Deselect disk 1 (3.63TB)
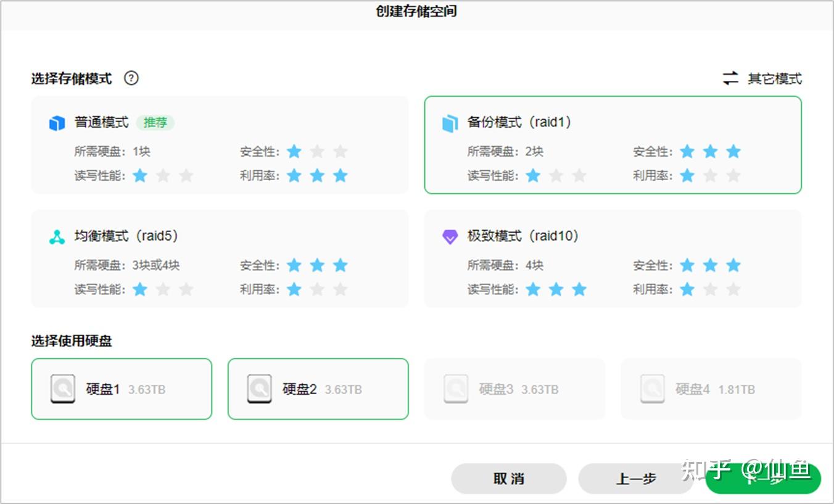The image size is (834, 504). click(x=122, y=389)
